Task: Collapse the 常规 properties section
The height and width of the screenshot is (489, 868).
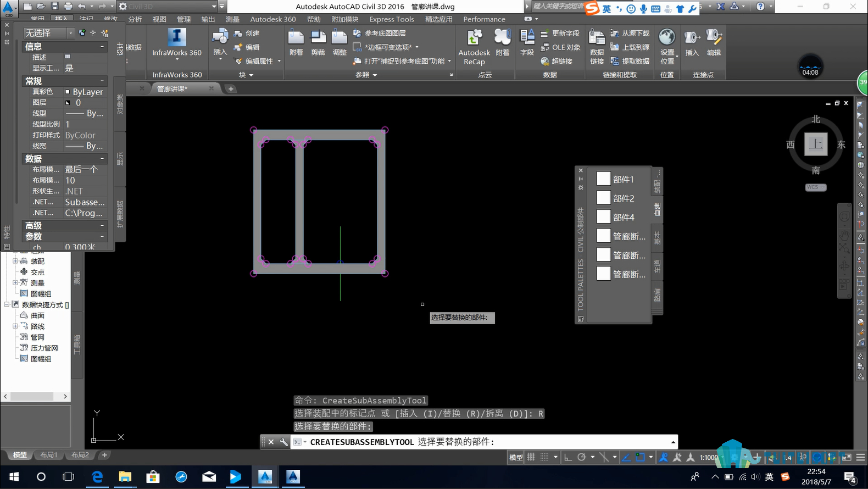Action: pyautogui.click(x=102, y=81)
